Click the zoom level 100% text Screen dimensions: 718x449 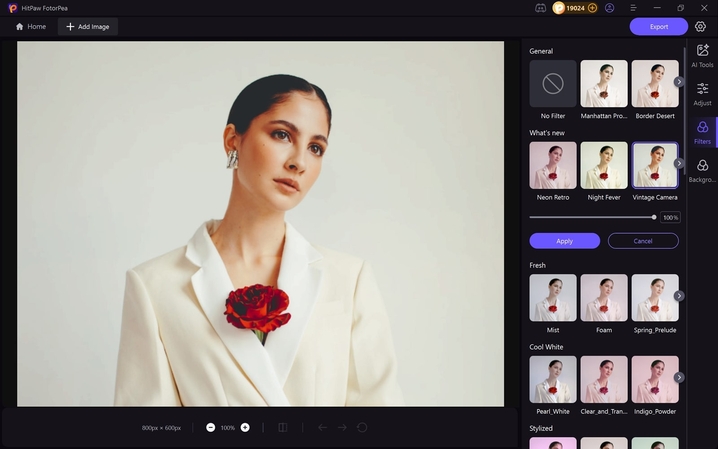tap(228, 428)
